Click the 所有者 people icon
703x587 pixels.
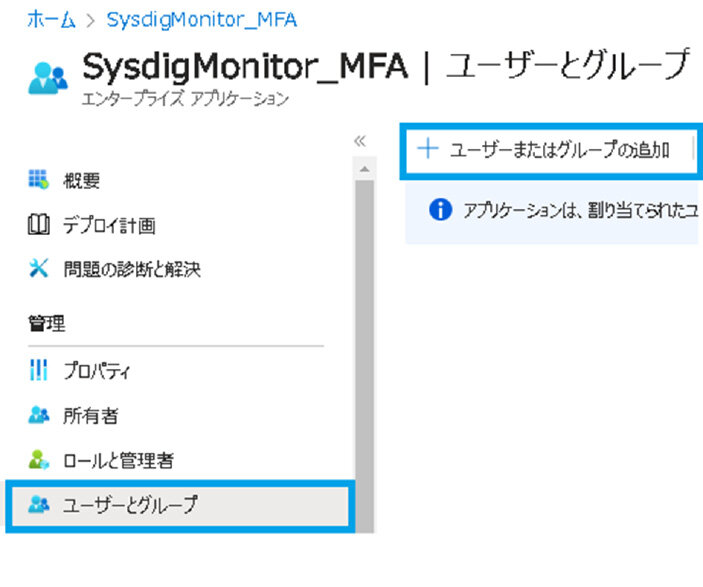pyautogui.click(x=38, y=416)
